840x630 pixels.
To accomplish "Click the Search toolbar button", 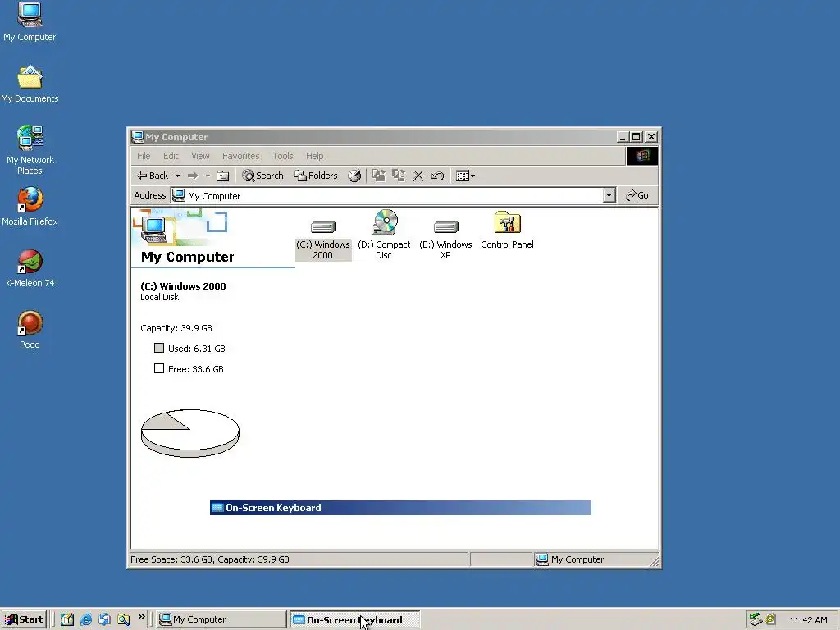I will pos(262,176).
